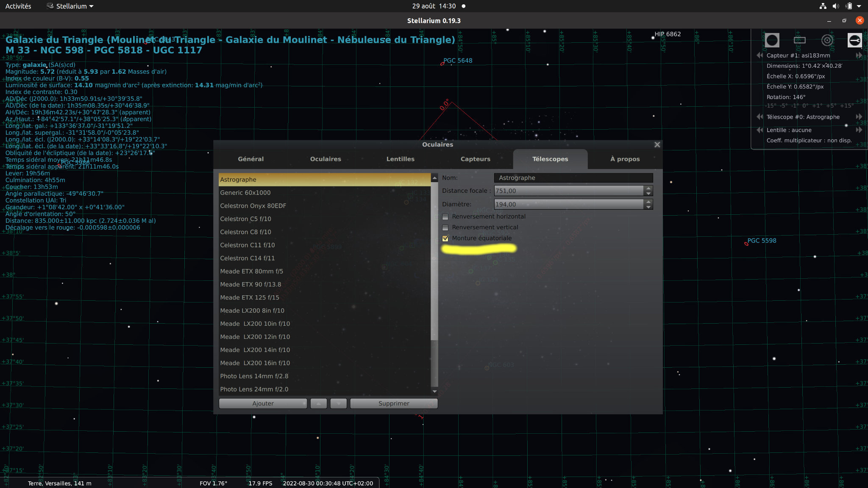Decrease Diamètre with down stepper

(x=648, y=207)
